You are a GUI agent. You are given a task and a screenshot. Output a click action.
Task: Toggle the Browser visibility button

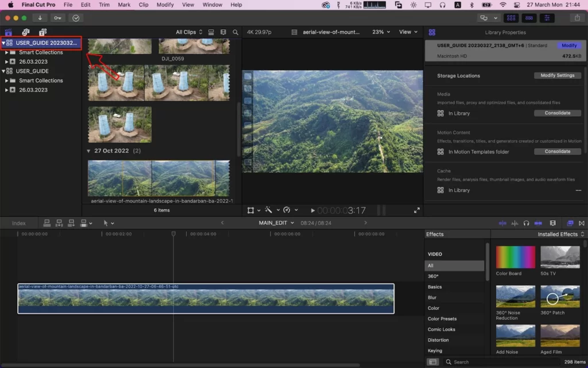pos(511,18)
